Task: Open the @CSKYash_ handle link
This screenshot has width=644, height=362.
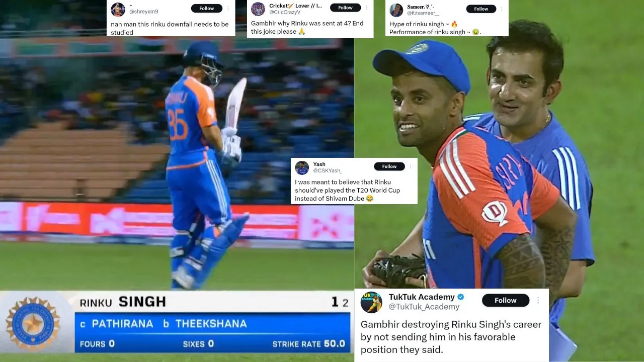Action: 328,170
